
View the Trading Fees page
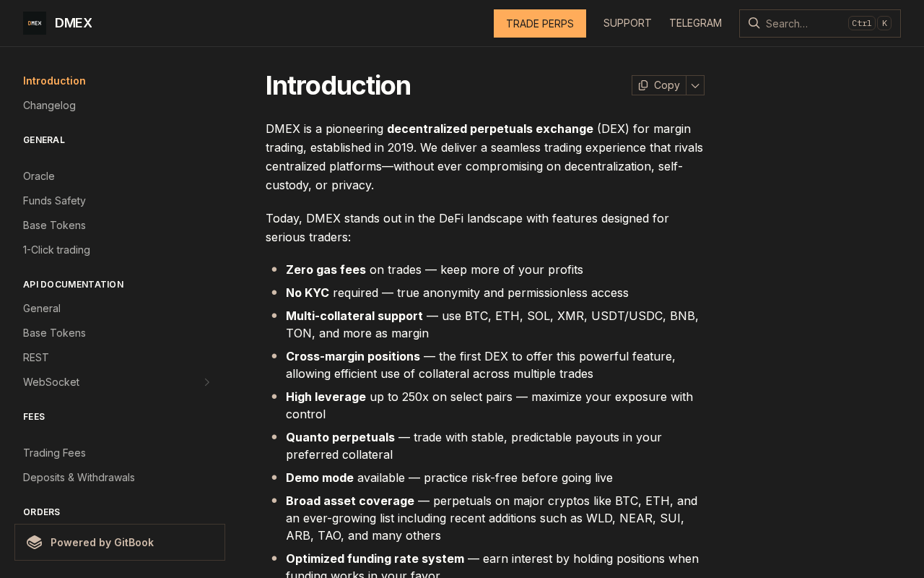54,453
